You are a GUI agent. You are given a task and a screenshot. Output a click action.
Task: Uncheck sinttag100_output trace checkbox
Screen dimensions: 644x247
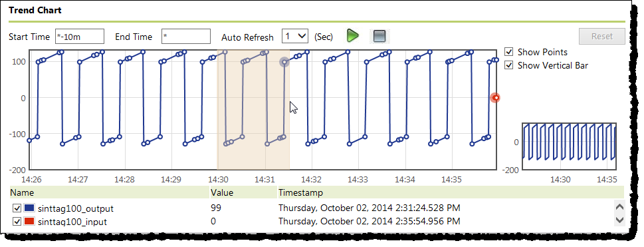pyautogui.click(x=17, y=208)
